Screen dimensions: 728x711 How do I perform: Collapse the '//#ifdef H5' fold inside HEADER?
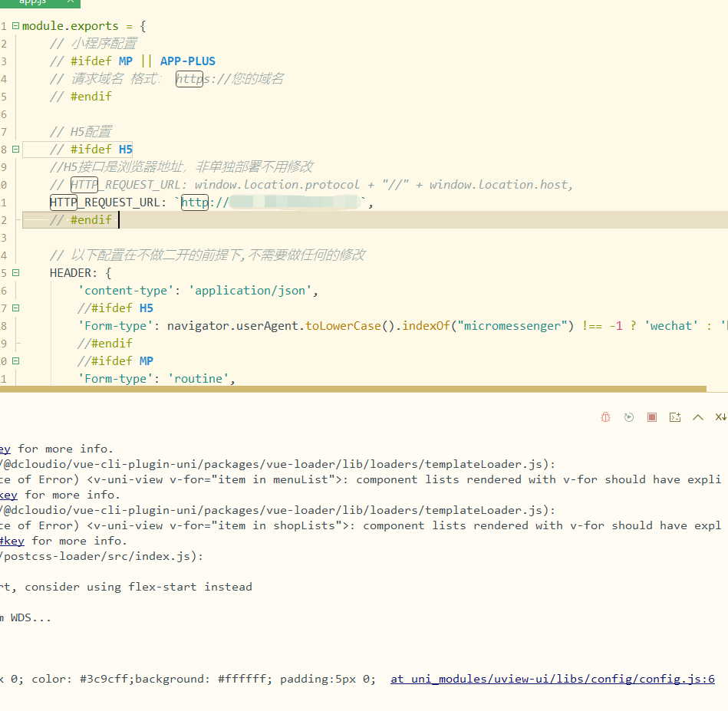pos(16,308)
